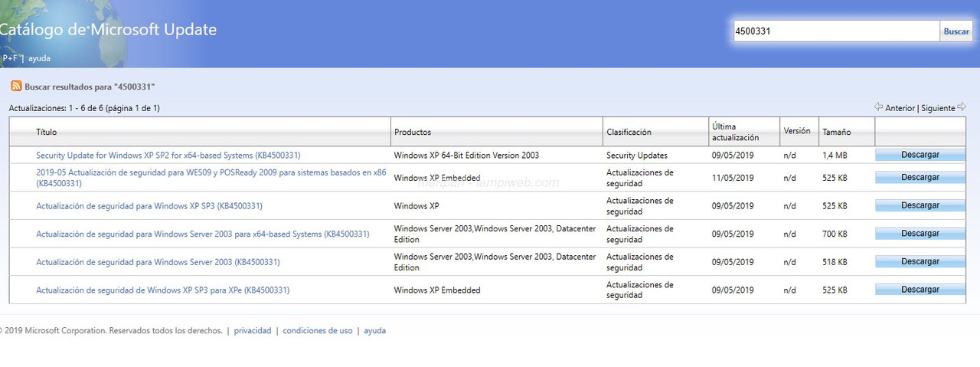Select the 518 KB size cell
This screenshot has width=980, height=367.
click(x=835, y=262)
